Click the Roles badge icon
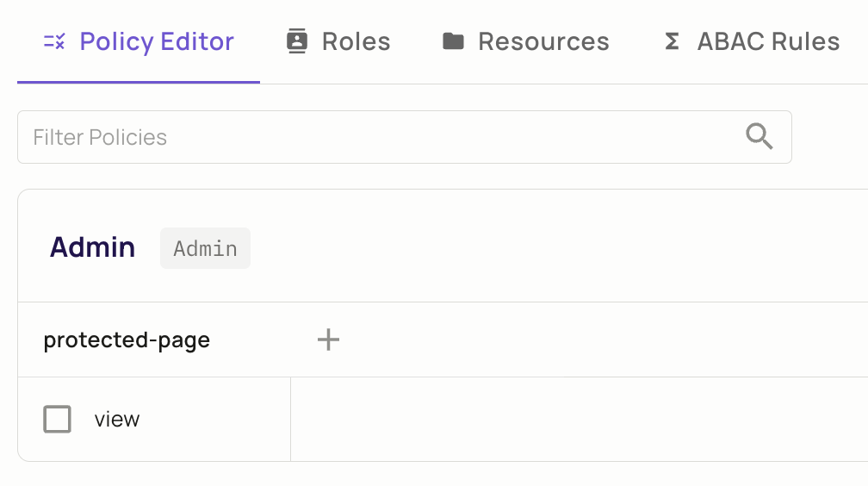Screen dimensions: 868x486 tap(297, 41)
